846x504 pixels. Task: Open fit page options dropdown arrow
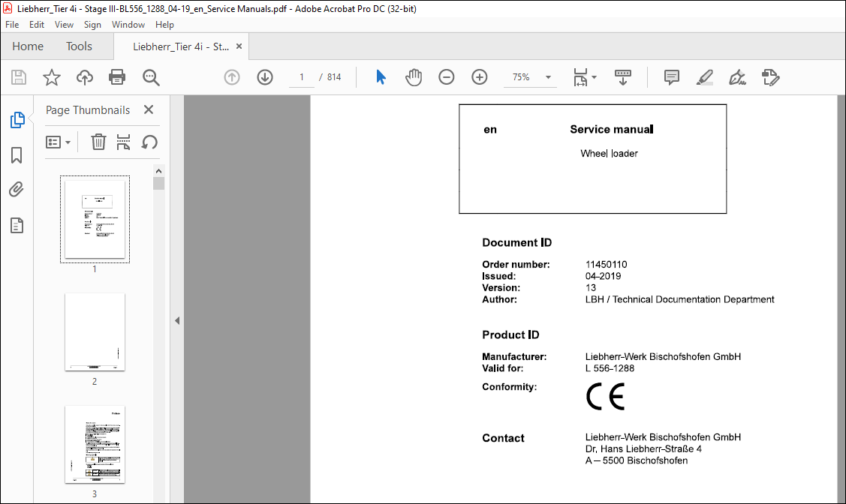[x=594, y=77]
